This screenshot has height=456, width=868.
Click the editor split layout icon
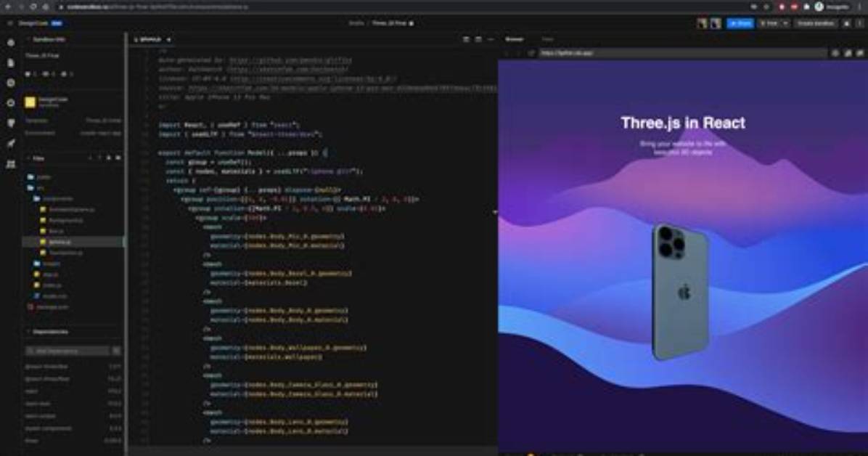pos(478,40)
